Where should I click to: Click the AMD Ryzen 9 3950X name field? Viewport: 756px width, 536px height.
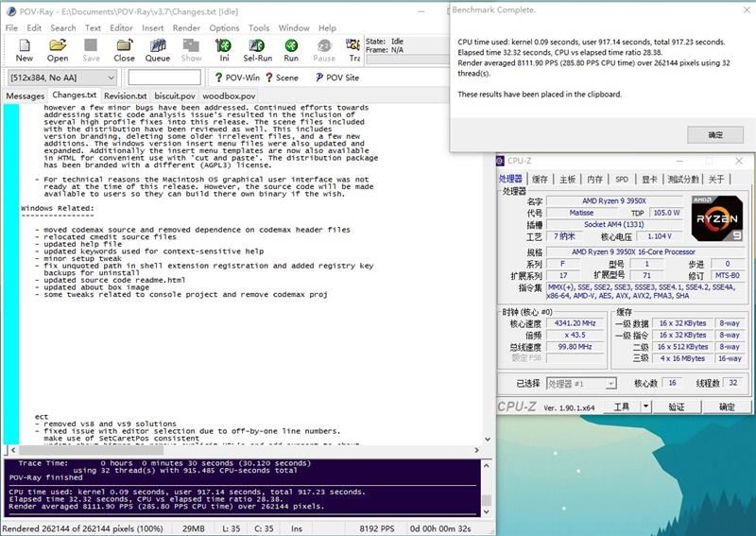[x=613, y=200]
